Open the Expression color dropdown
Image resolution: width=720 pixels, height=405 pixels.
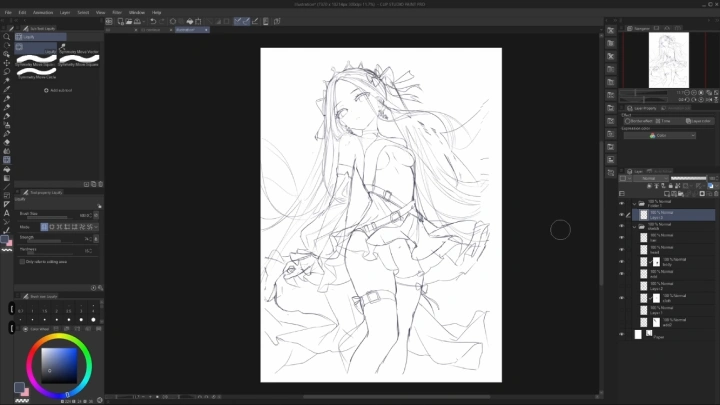tap(660, 135)
